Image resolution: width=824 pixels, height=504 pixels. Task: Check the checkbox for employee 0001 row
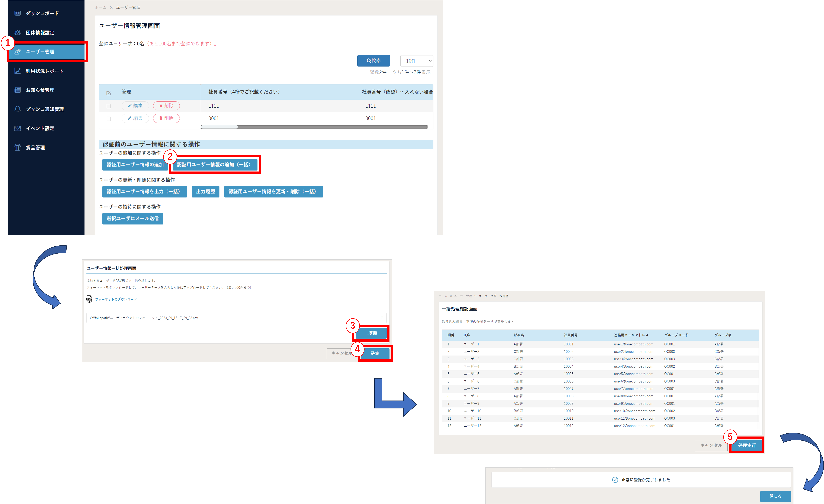point(109,119)
